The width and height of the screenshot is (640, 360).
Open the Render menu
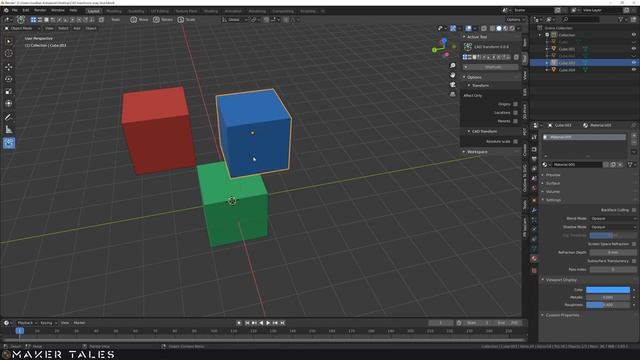40,10
